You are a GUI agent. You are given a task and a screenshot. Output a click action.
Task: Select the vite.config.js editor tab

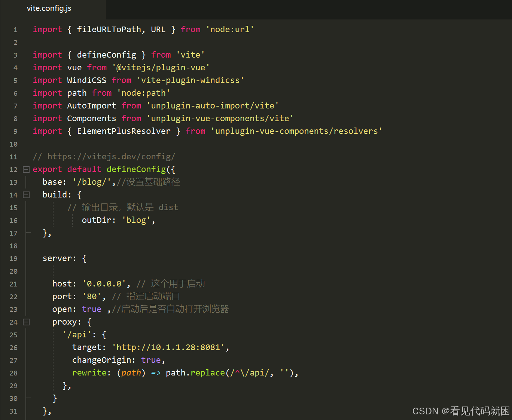[49, 8]
